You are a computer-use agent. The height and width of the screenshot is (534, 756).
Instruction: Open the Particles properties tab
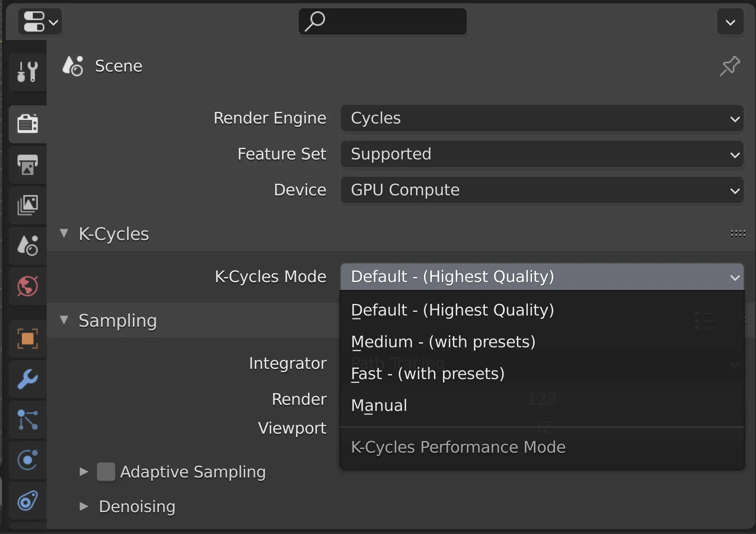click(28, 420)
